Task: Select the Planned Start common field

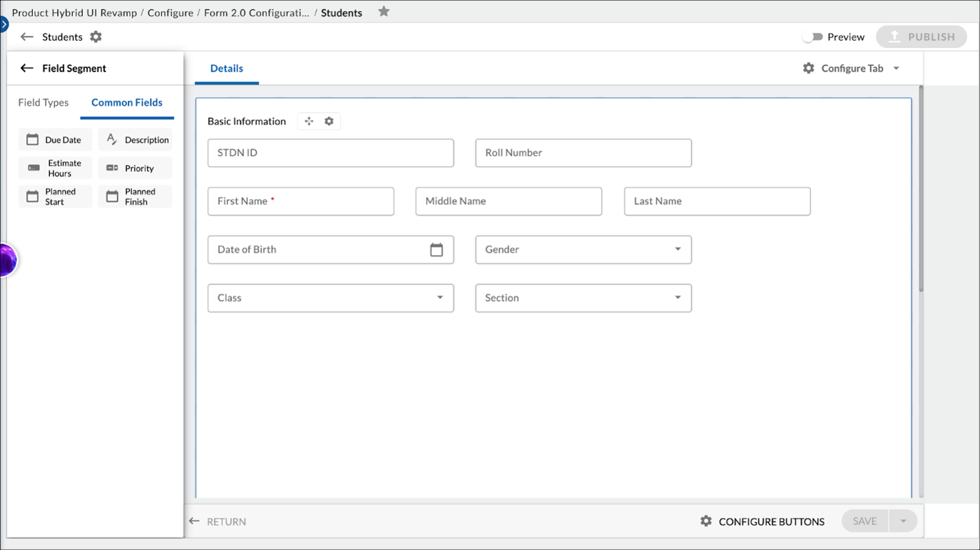Action: (x=55, y=196)
